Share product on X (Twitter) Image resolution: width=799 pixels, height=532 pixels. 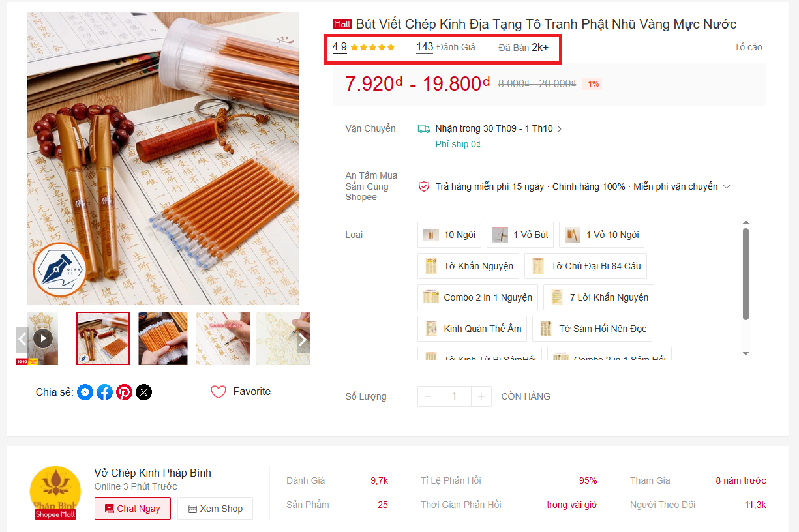143,392
